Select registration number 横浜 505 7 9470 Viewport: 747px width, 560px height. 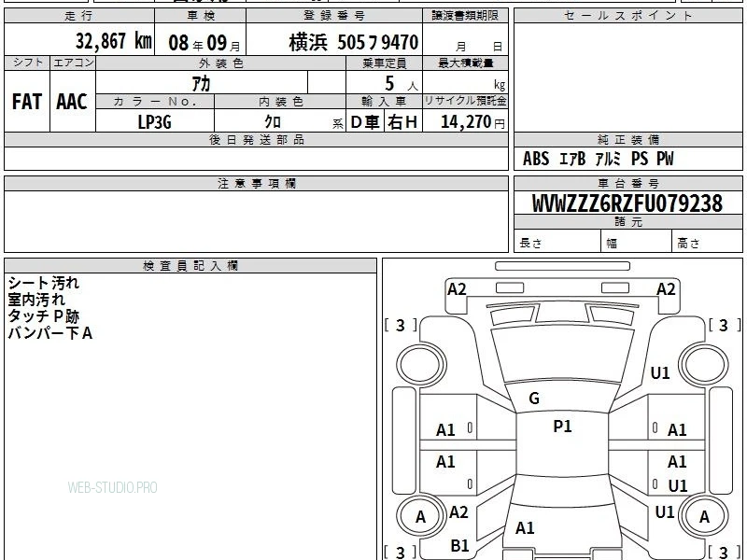pos(354,42)
